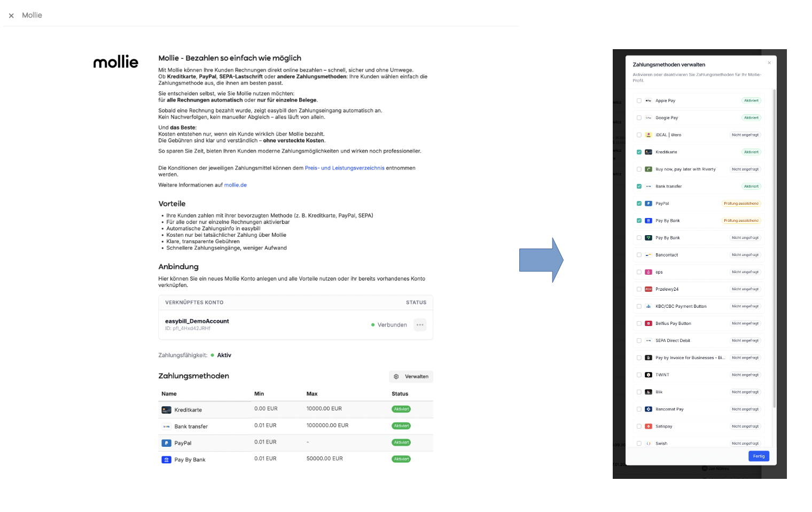
Task: Click the Swish icon
Action: [648, 443]
